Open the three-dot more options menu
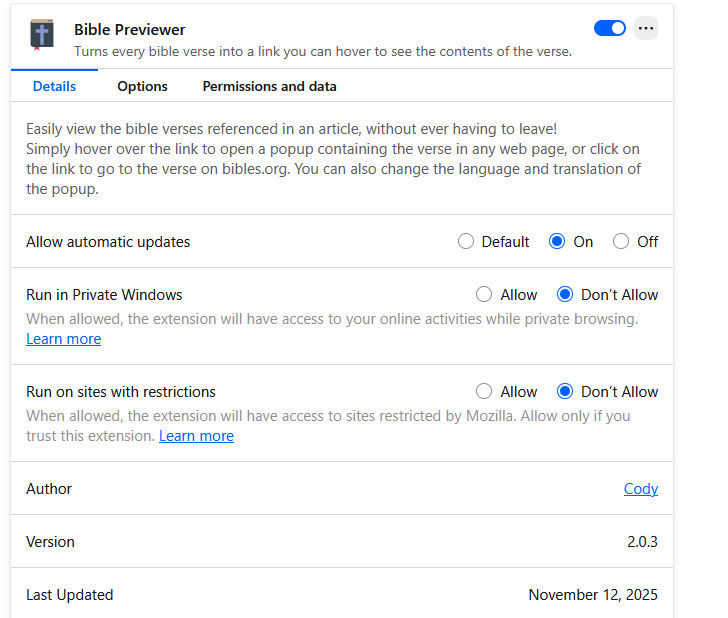The image size is (728, 618). tap(646, 29)
